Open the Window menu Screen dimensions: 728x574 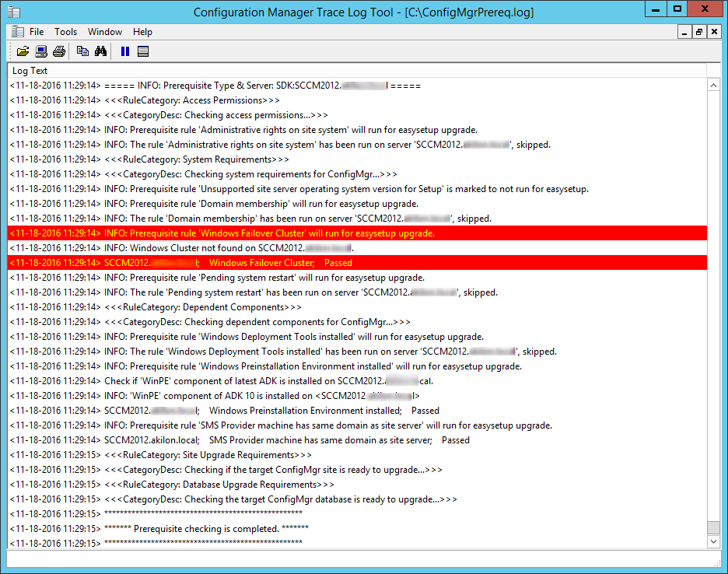pyautogui.click(x=105, y=32)
